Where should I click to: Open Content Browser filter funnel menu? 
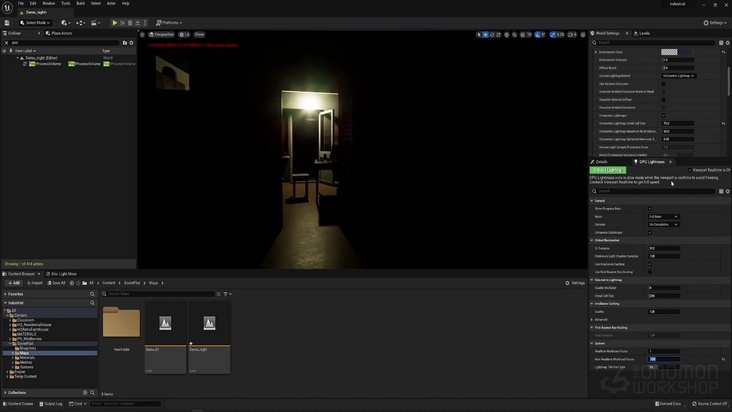point(227,294)
